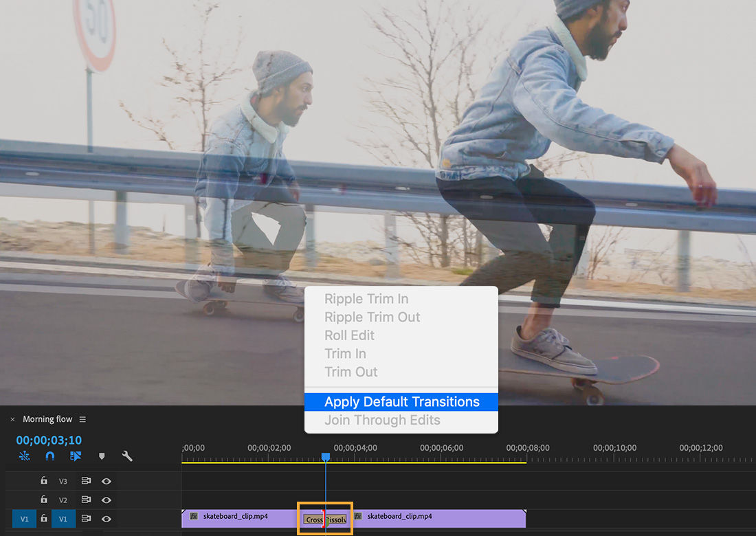The height and width of the screenshot is (536, 756).
Task: Toggle the Snap magnet icon
Action: pyautogui.click(x=49, y=456)
